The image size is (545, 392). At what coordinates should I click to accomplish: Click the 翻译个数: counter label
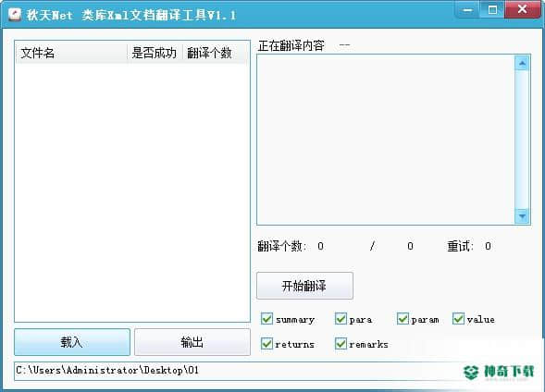point(282,246)
